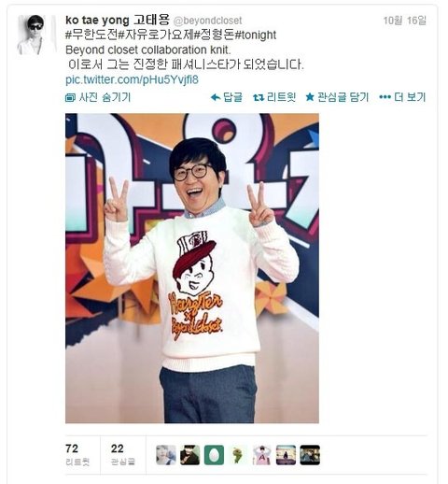Click the 10월 16일 timestamp
This screenshot has height=484, width=448.
coord(404,21)
